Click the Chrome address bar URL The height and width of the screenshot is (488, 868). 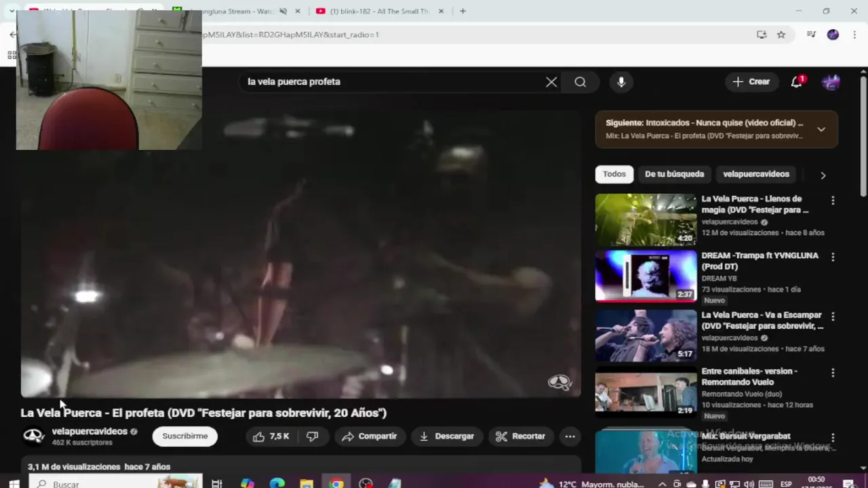click(x=290, y=35)
